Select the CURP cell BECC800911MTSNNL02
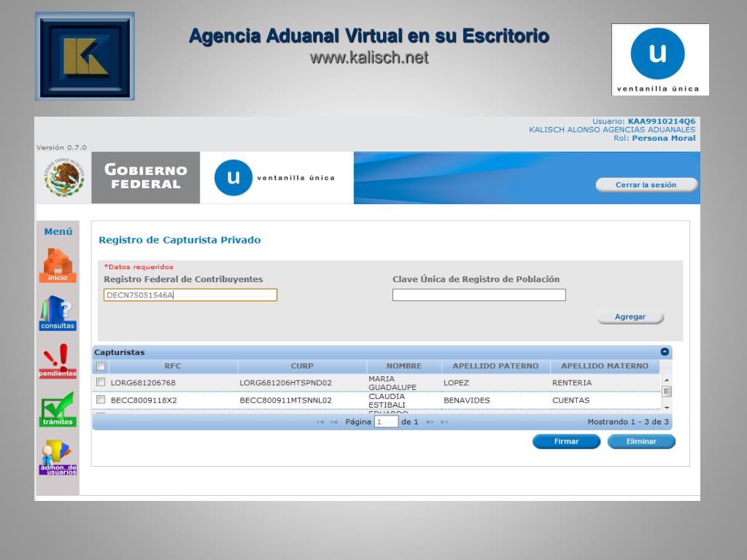Image resolution: width=747 pixels, height=560 pixels. tap(285, 400)
